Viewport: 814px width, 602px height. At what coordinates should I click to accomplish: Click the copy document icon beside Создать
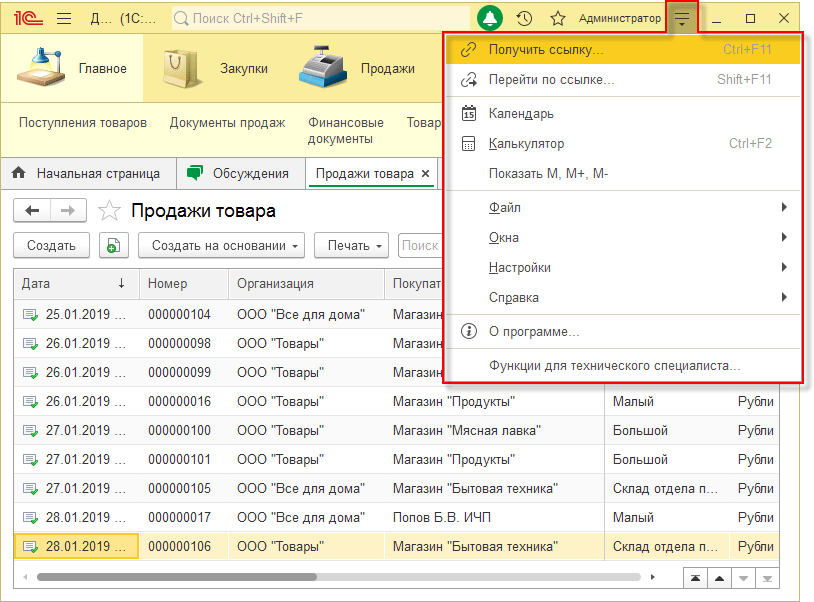[114, 245]
